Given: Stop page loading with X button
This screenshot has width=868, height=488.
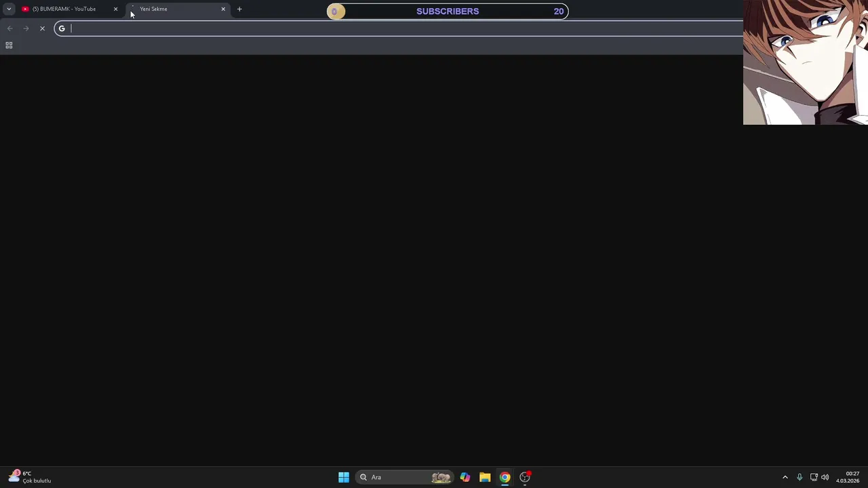Looking at the screenshot, I should (42, 28).
